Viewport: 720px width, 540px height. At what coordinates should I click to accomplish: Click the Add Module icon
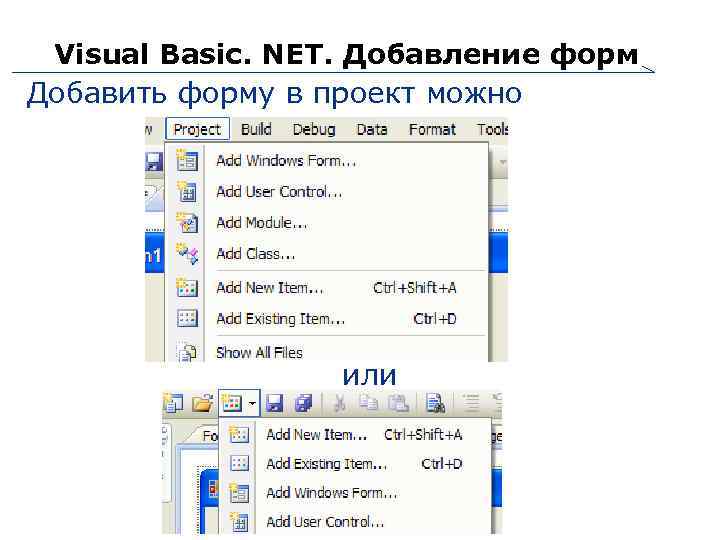(187, 223)
